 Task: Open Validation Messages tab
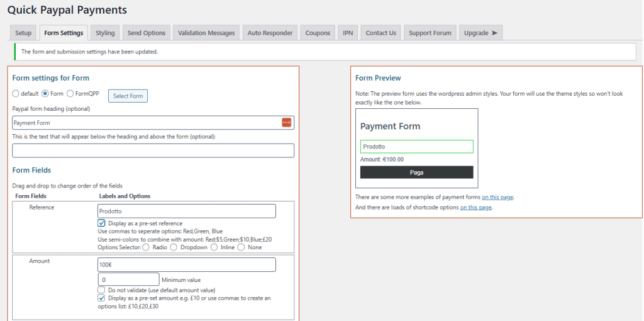pos(206,33)
